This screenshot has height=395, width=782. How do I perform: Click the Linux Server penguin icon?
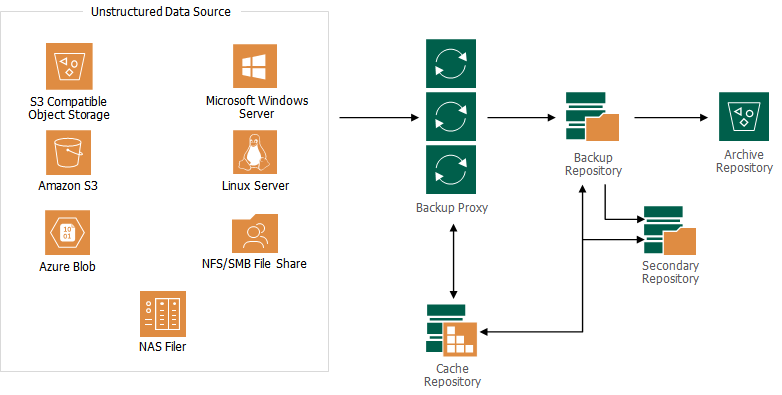[x=255, y=152]
